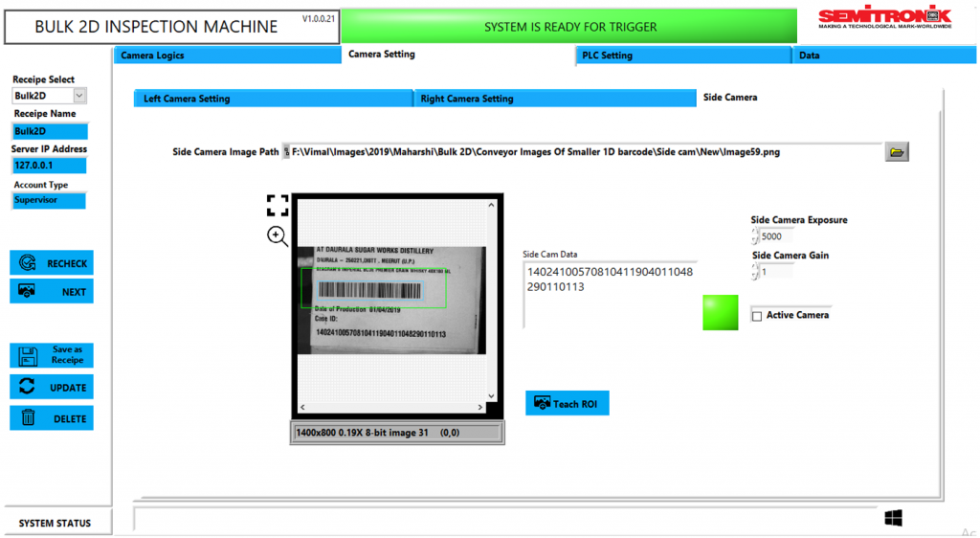Image resolution: width=980 pixels, height=538 pixels.
Task: Click the RECHECK button
Action: [x=52, y=263]
